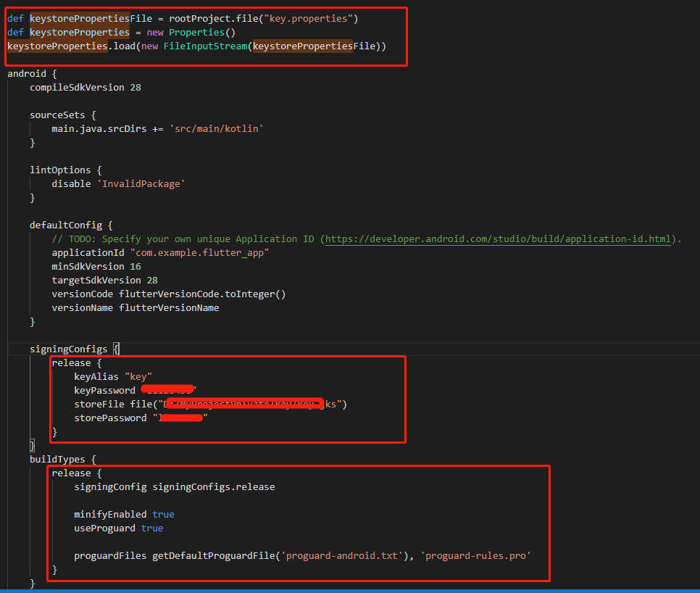Click the 'buildTypes {' line
The image size is (700, 593).
[x=63, y=460]
